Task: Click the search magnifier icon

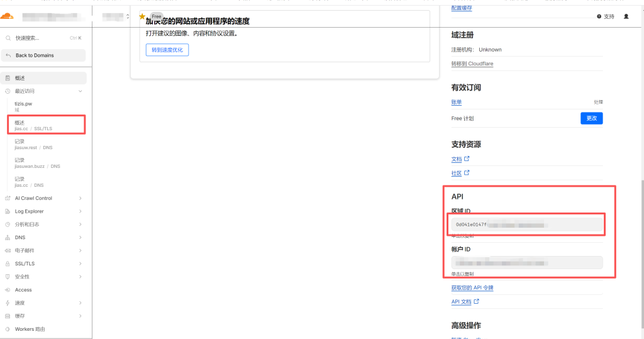Action: click(x=8, y=38)
